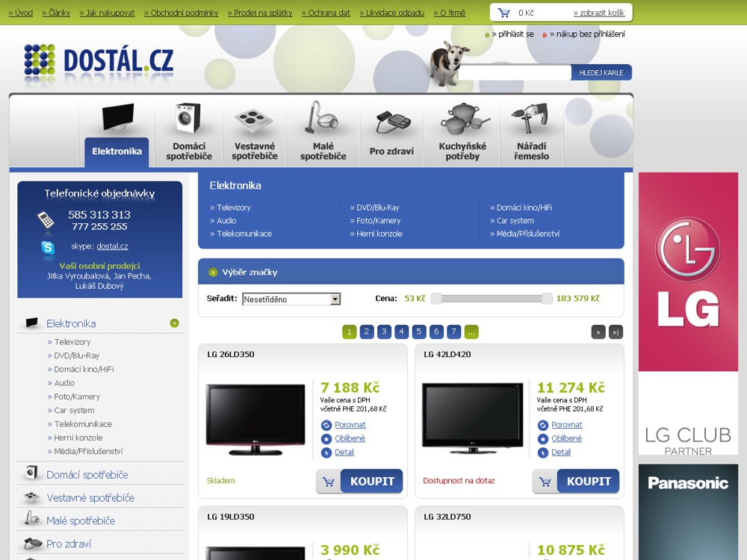Open the Jak nakupovat top menu link
The height and width of the screenshot is (560, 747).
tap(107, 13)
